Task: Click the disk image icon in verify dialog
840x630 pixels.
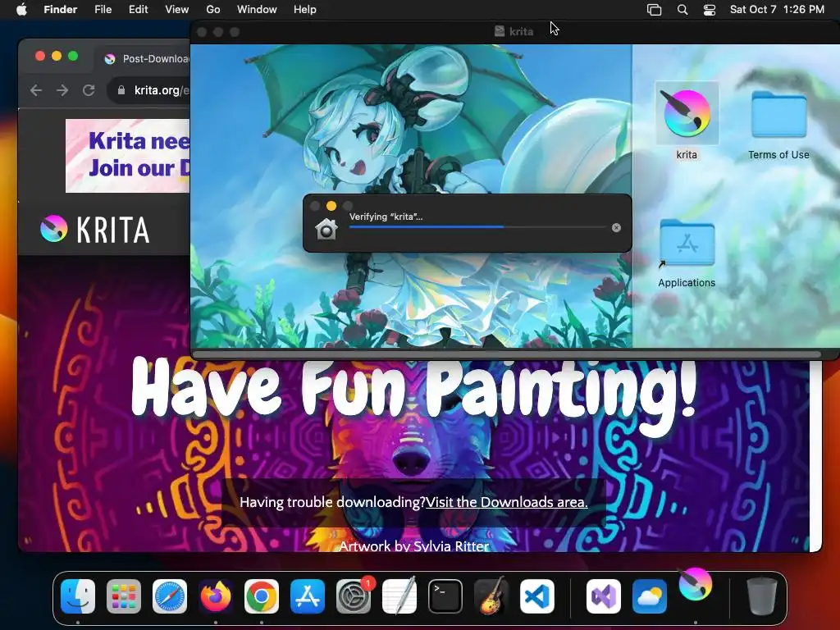Action: [x=326, y=229]
